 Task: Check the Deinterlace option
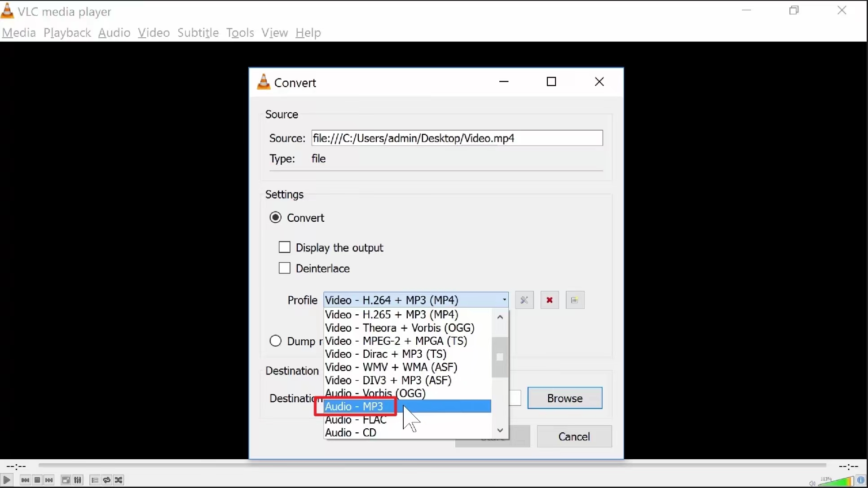tap(285, 268)
